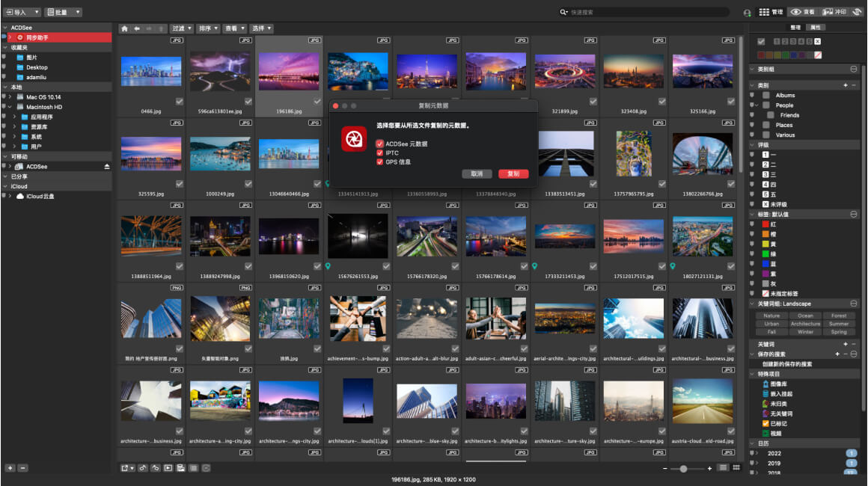Open the 过滤 filter dropdown
This screenshot has height=486, width=868.
(x=181, y=28)
